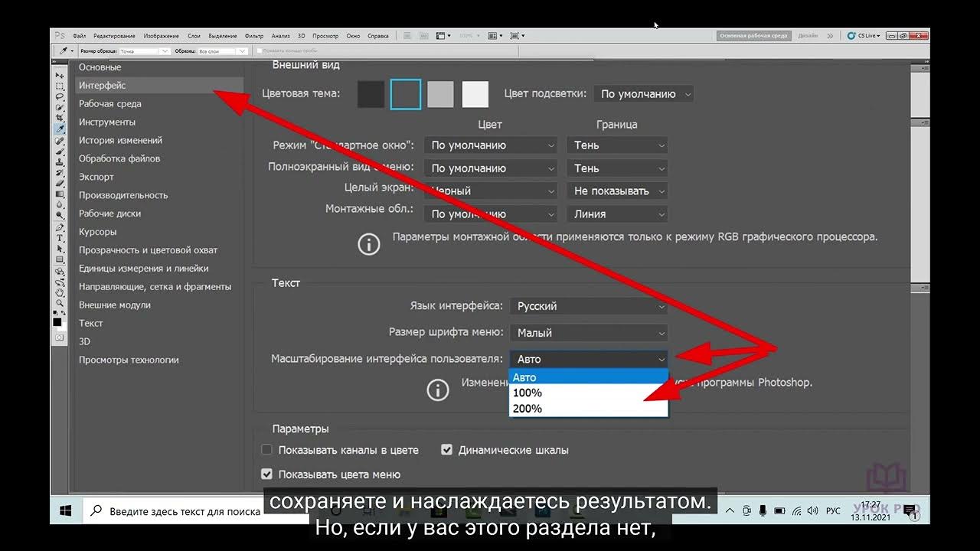This screenshot has height=551, width=980.
Task: Choose Авто in the scaling list
Action: point(588,377)
